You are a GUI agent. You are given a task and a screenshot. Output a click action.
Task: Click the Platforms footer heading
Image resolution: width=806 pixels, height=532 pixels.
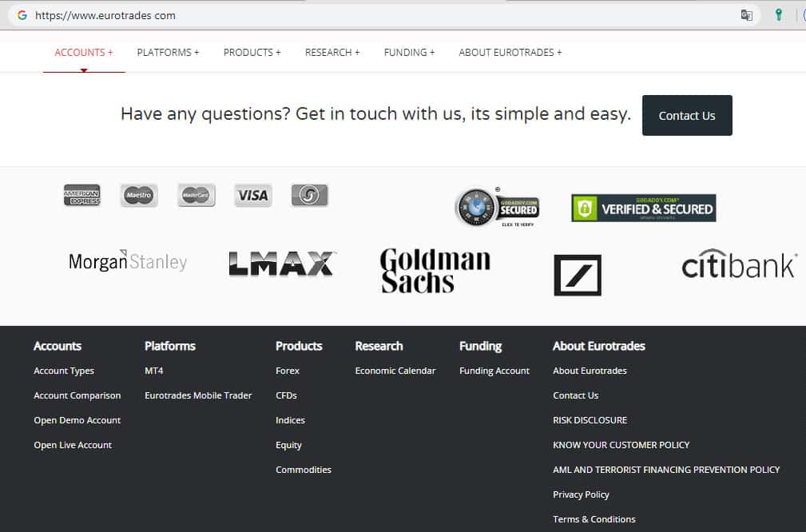pyautogui.click(x=170, y=346)
